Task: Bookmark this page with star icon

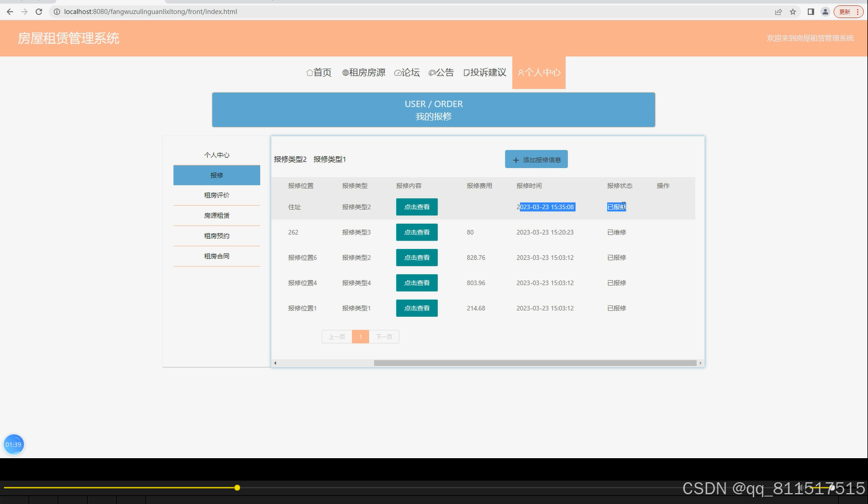Action: [x=793, y=11]
